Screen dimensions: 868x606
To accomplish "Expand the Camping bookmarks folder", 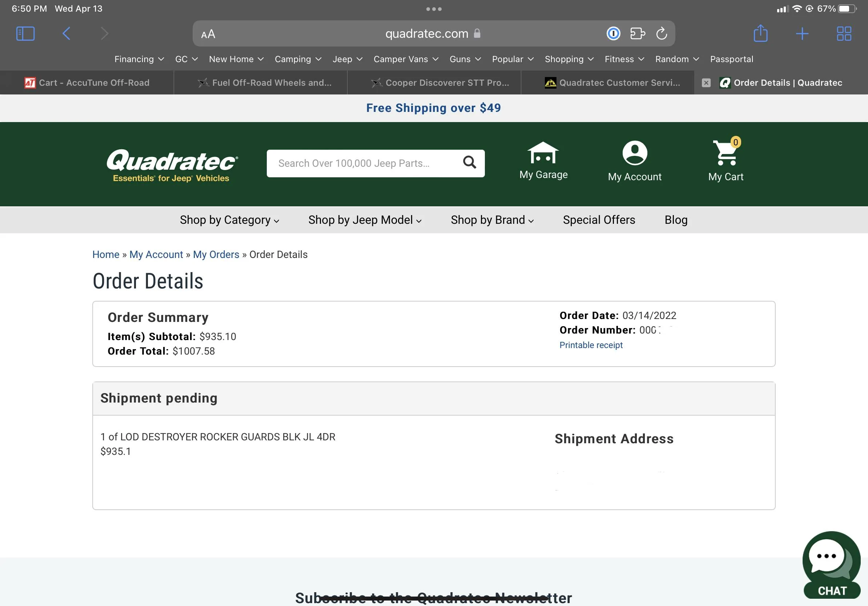I will [x=298, y=59].
